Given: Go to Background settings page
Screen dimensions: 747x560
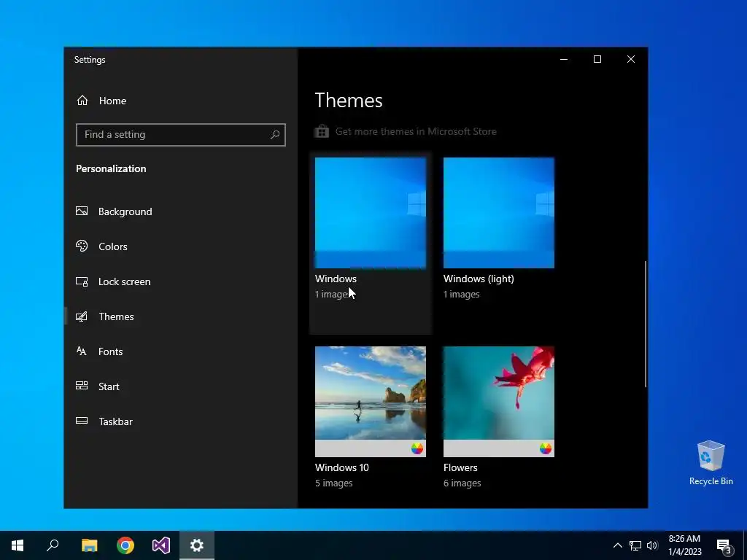Looking at the screenshot, I should tap(181, 211).
